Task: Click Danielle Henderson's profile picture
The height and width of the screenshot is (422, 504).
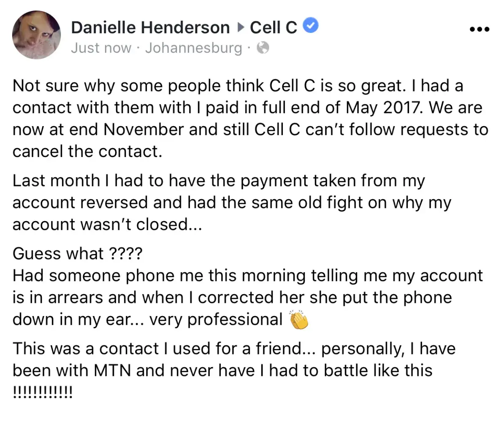Action: [36, 35]
